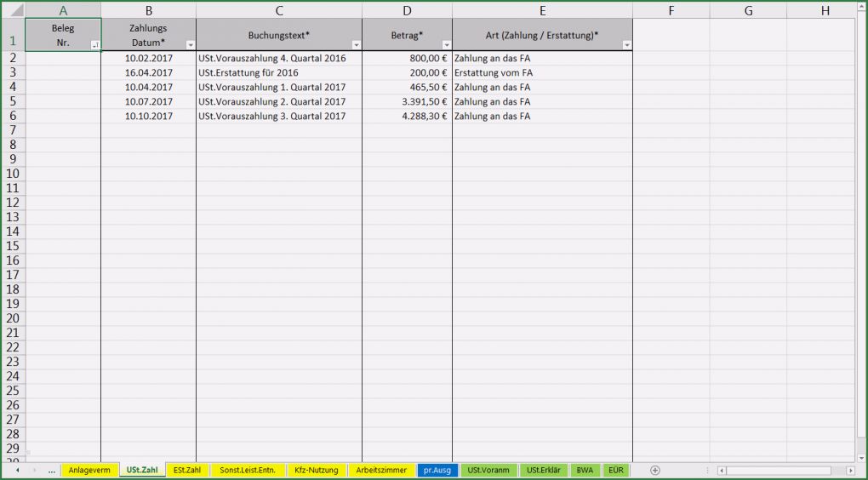The height and width of the screenshot is (480, 868).
Task: Select column D header
Action: pos(407,10)
